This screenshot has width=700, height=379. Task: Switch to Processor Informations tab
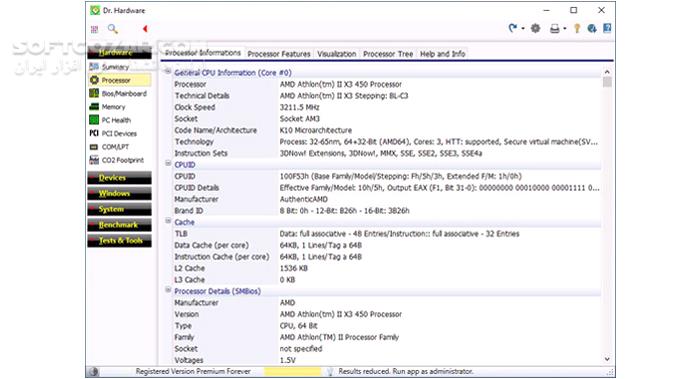click(203, 53)
